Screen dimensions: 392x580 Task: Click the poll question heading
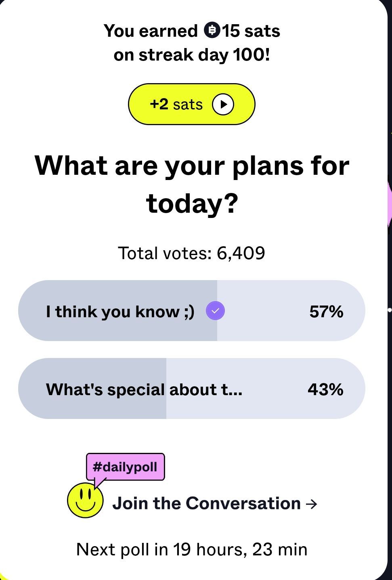[x=192, y=184]
